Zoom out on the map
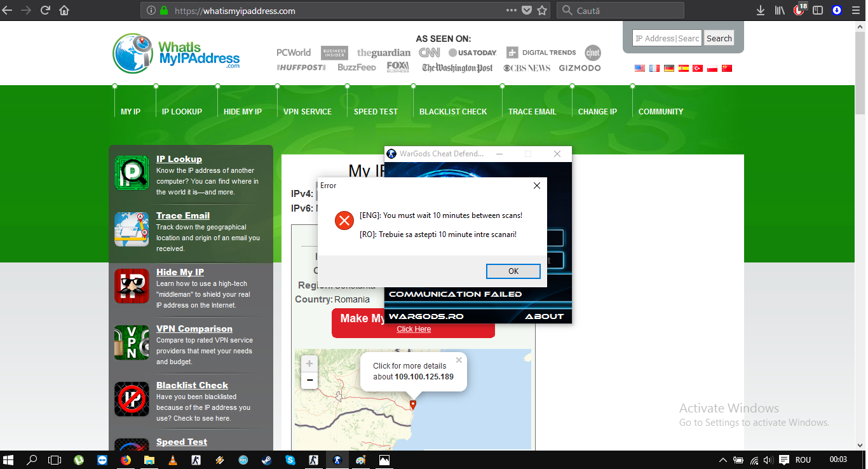Image resolution: width=868 pixels, height=469 pixels. pos(309,381)
